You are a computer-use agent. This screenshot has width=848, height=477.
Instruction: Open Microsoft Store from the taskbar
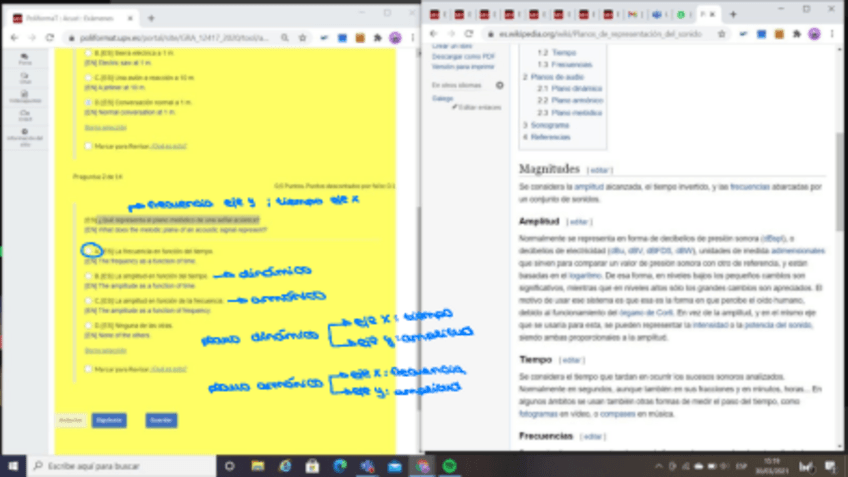coord(312,466)
